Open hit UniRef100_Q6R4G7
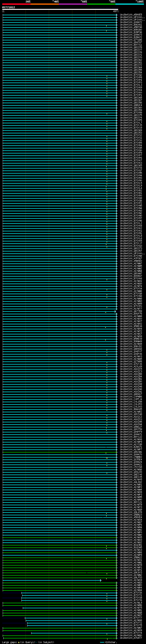The height and width of the screenshot is (644, 146). (131, 394)
